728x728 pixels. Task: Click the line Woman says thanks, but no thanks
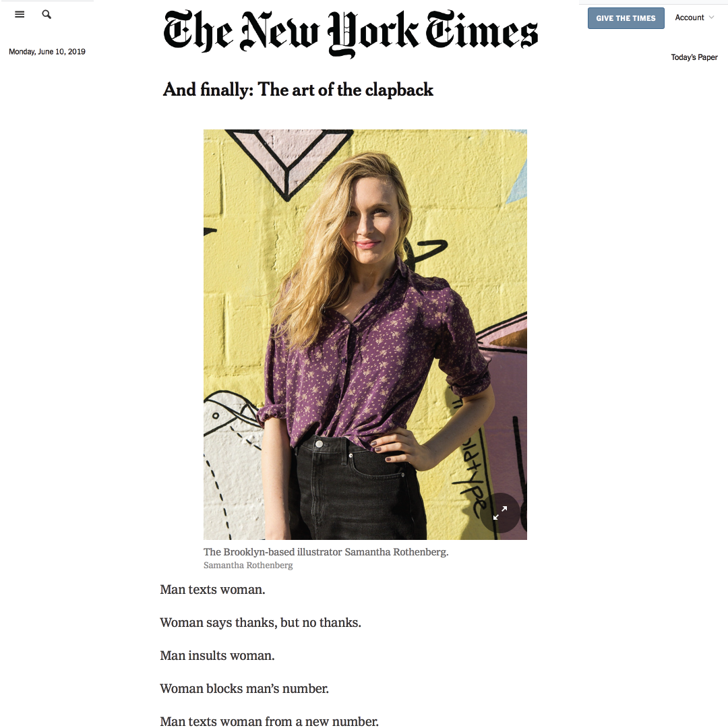[260, 623]
